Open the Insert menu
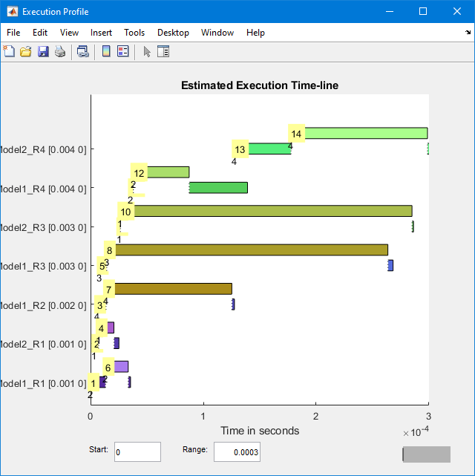Viewport: 475px width, 476px height. [x=101, y=33]
